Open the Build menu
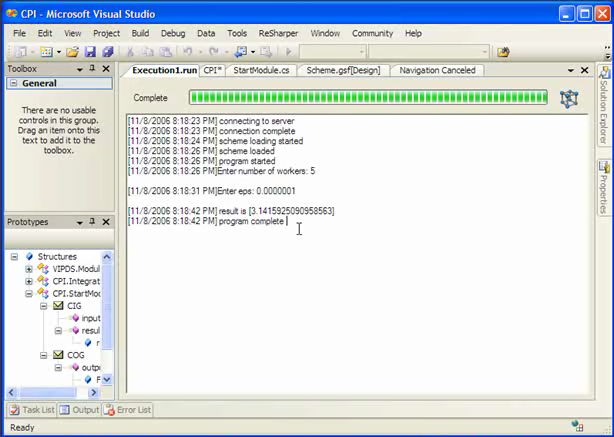 click(140, 33)
